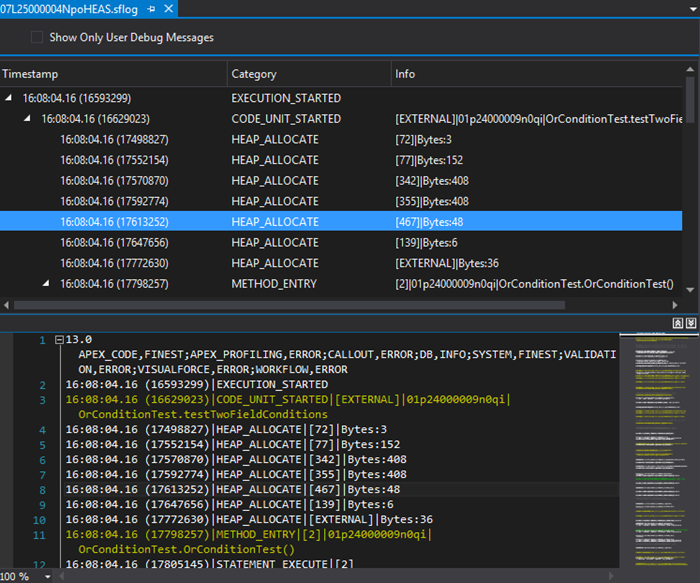
Task: Select the row with timestamp (17498827)
Action: [341, 139]
